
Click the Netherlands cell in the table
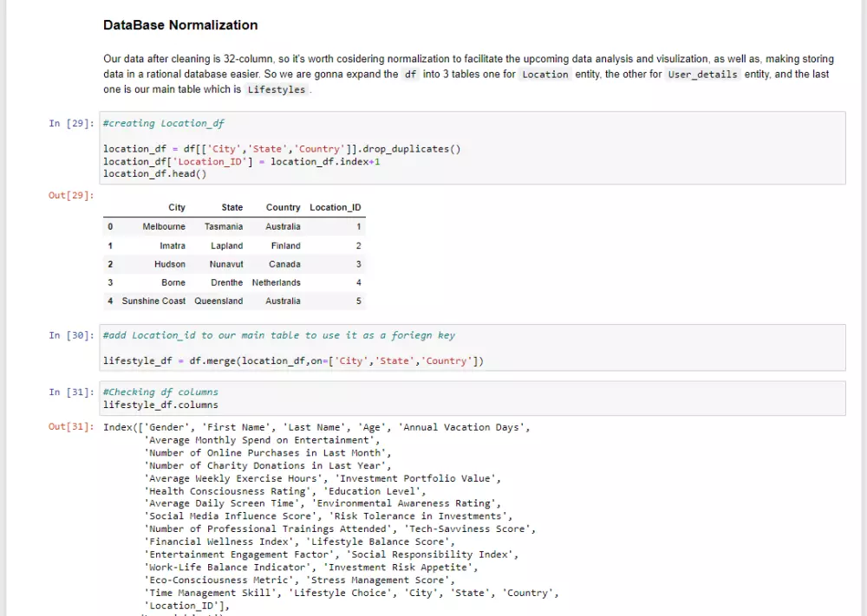coord(277,282)
